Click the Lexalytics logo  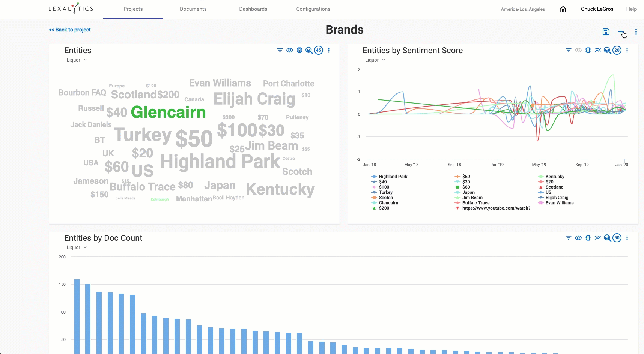[71, 8]
